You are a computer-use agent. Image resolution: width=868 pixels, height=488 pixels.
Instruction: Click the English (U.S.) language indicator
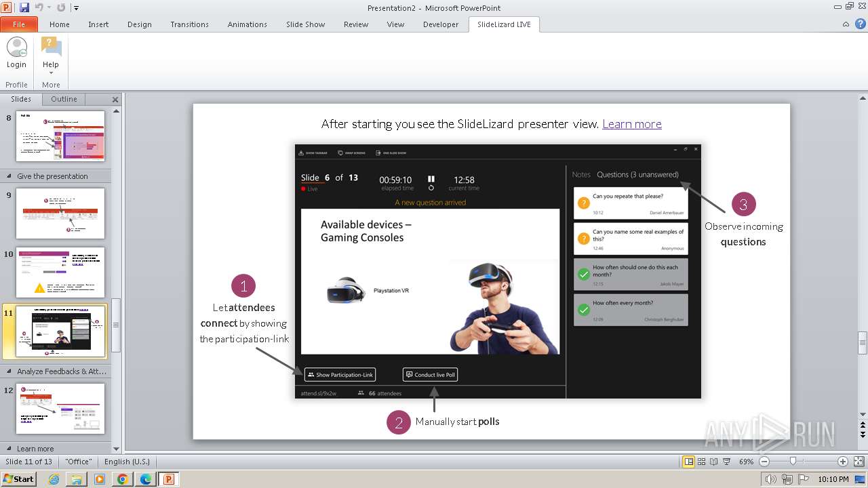tap(127, 462)
